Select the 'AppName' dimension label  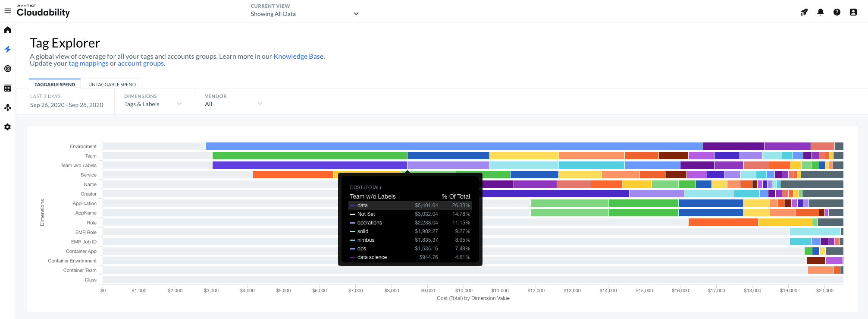click(x=86, y=213)
